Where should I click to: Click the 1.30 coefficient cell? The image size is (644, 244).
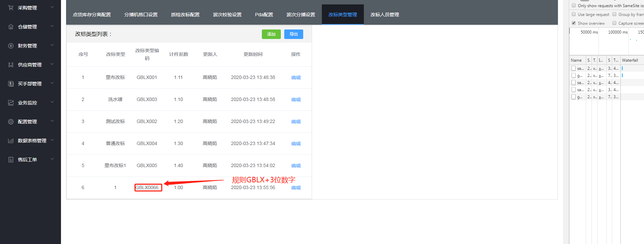[178, 143]
